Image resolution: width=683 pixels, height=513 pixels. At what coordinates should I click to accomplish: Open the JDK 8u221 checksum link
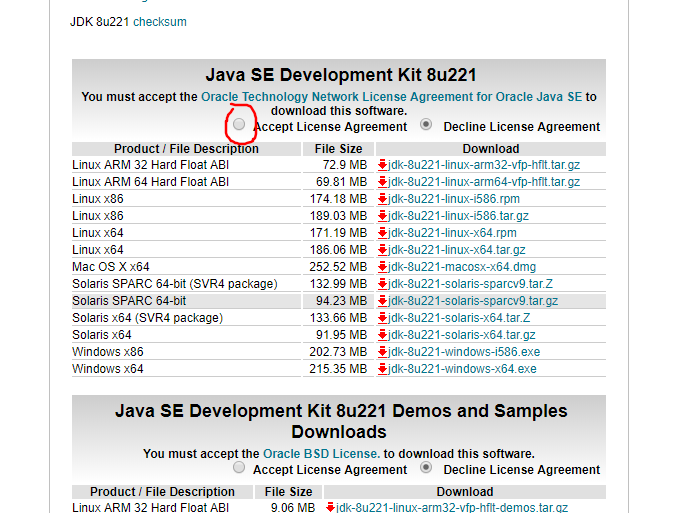[160, 22]
